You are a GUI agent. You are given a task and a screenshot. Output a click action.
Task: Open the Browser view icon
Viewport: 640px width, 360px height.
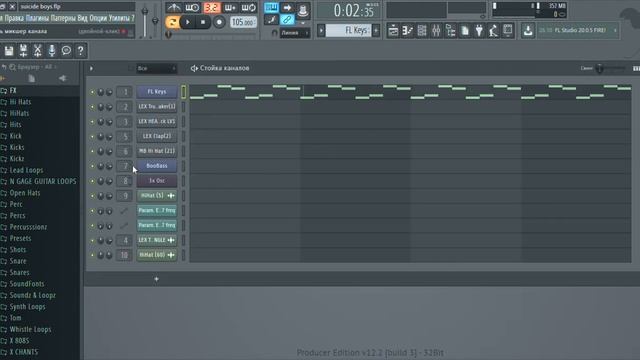451,30
